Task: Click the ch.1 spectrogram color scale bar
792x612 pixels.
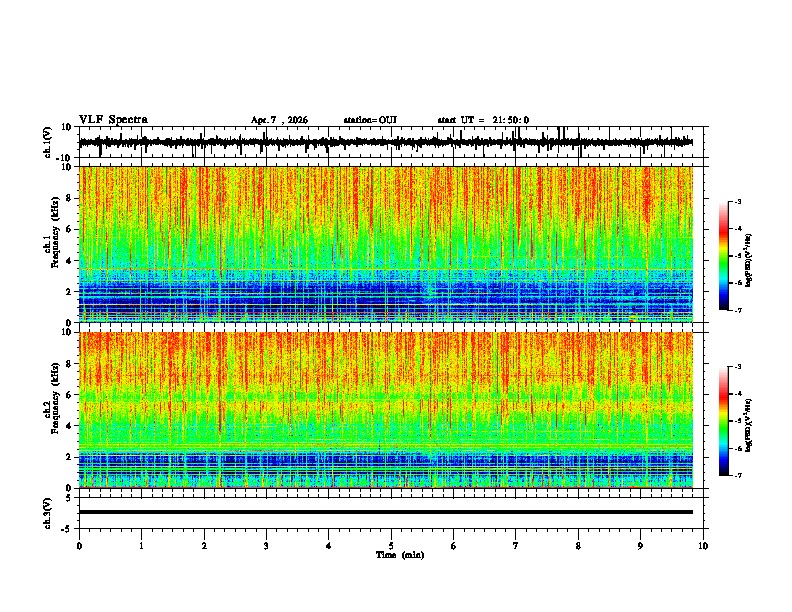Action: tap(724, 256)
